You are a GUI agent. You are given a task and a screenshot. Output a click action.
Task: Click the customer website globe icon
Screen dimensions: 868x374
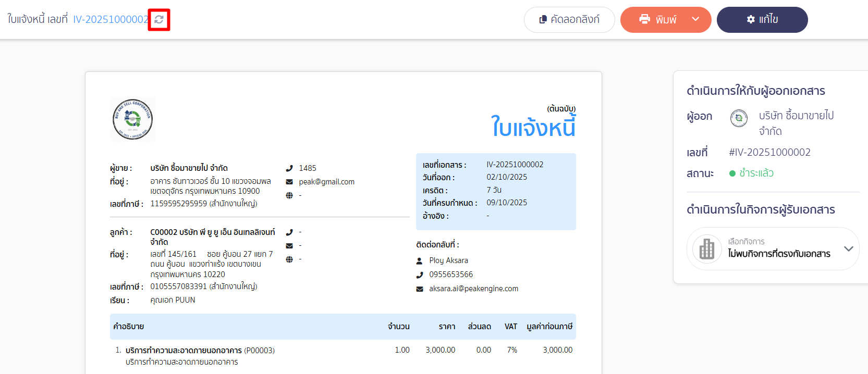[289, 259]
